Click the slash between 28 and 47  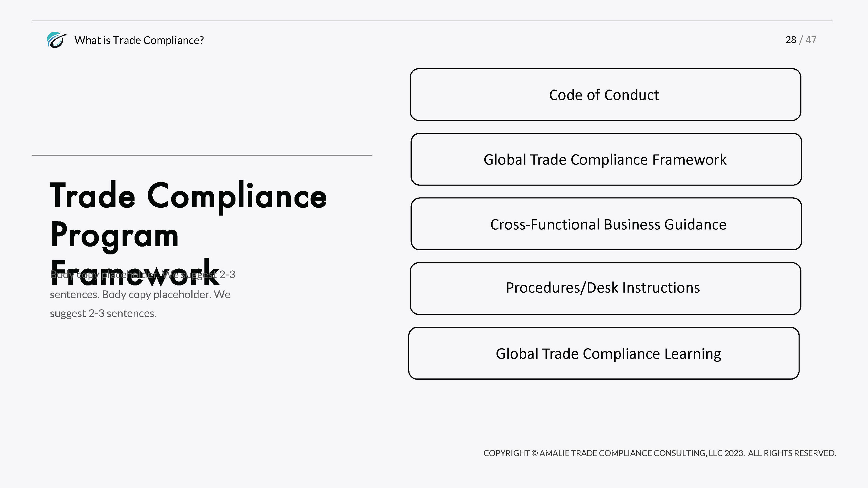[x=801, y=40]
